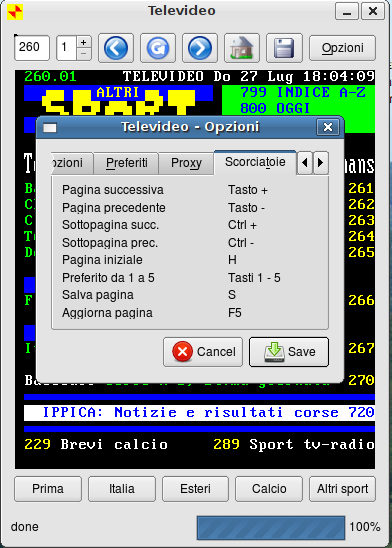Click the Televideo app icon in the title bar
The width and height of the screenshot is (392, 548).
click(x=15, y=12)
